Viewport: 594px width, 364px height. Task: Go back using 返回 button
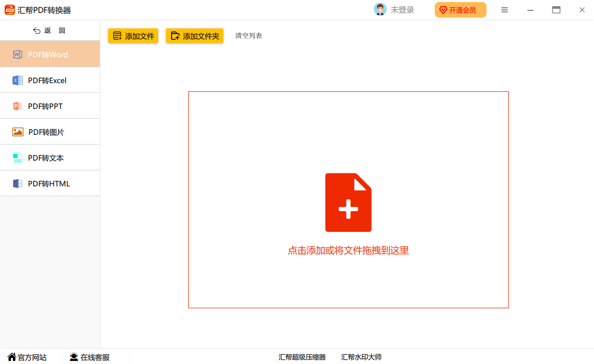coord(50,30)
